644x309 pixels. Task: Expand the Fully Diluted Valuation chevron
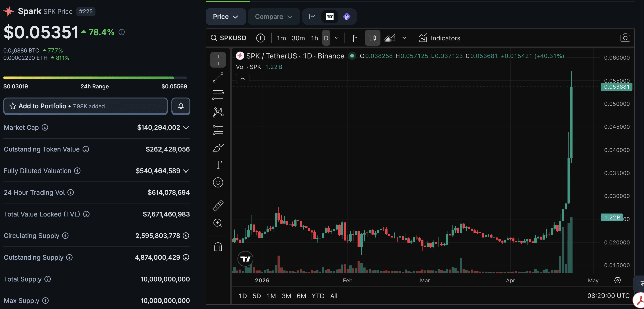186,171
